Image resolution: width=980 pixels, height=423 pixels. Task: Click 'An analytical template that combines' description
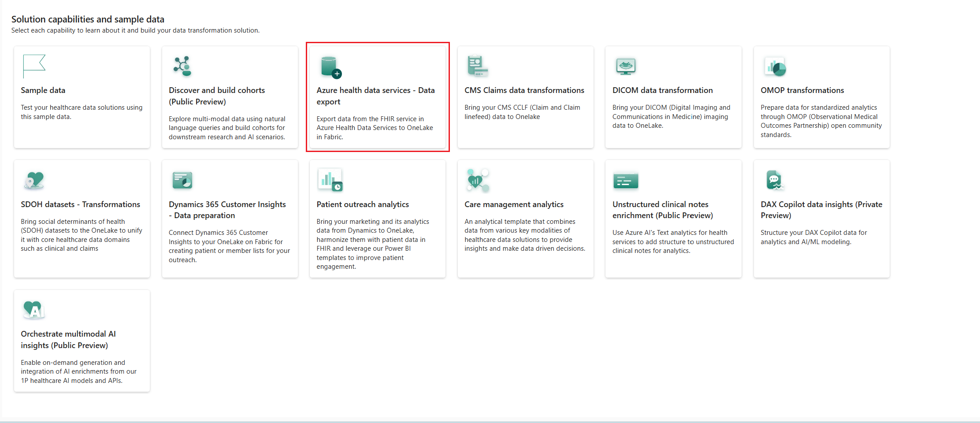(x=525, y=235)
